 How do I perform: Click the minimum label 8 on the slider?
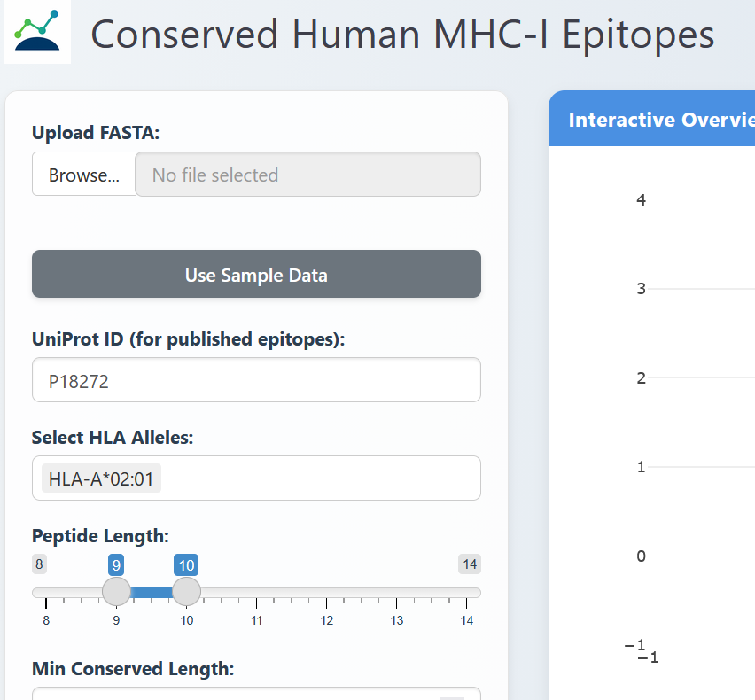pyautogui.click(x=39, y=564)
